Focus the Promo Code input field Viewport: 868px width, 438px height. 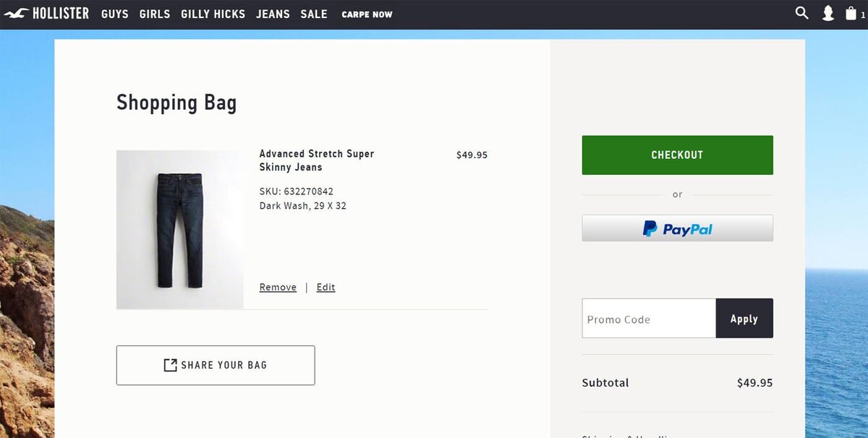(x=649, y=319)
